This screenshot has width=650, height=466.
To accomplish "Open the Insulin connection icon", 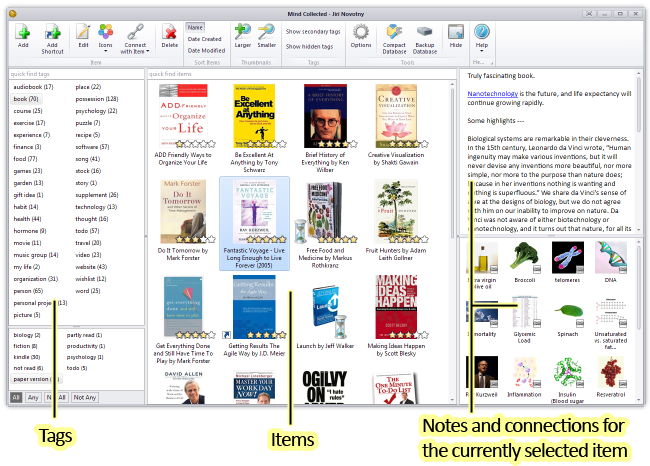I will click(568, 372).
